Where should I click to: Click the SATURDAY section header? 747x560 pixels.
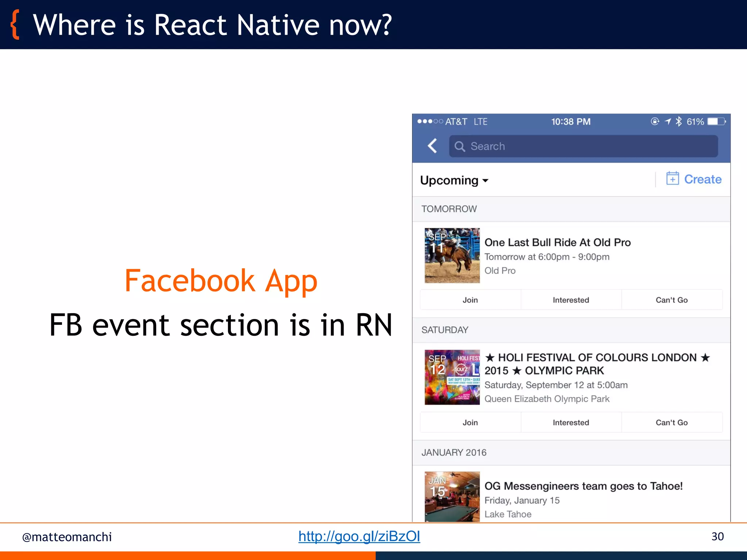571,330
